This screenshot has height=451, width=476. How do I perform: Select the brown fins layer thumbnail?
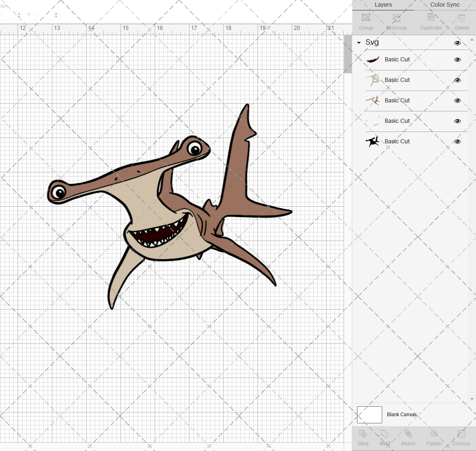(x=373, y=100)
